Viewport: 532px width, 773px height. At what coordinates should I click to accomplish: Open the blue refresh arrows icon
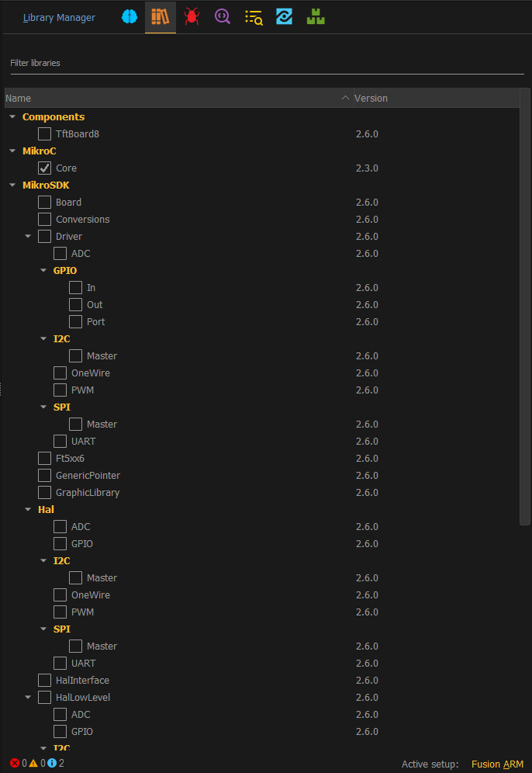click(x=285, y=17)
